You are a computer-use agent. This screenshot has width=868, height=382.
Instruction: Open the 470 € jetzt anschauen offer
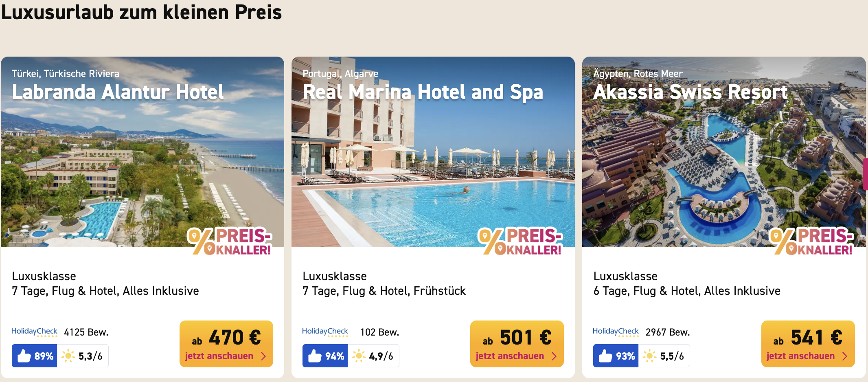[226, 344]
